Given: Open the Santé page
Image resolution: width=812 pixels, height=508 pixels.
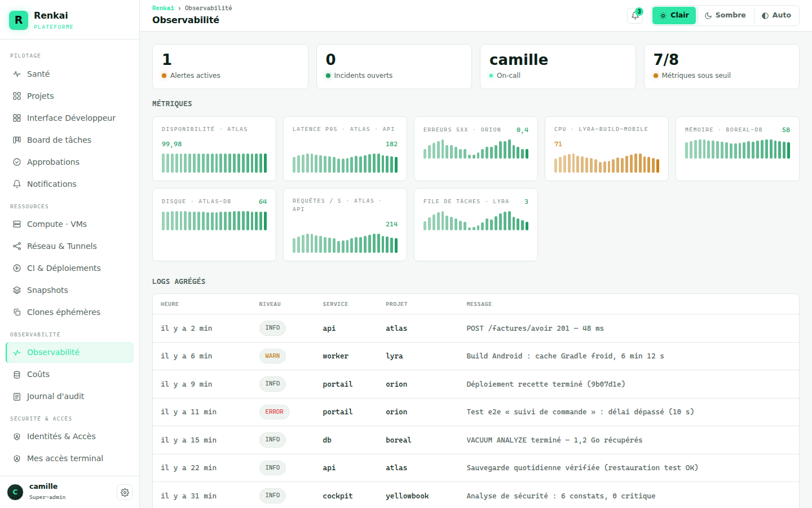Looking at the screenshot, I should (x=69, y=74).
